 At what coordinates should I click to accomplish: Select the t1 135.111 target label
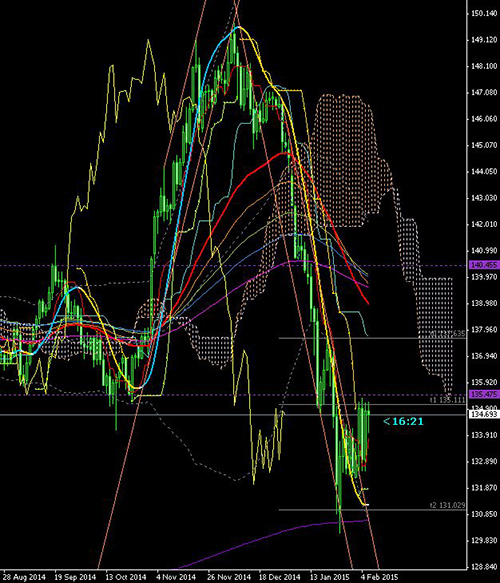[x=447, y=400]
